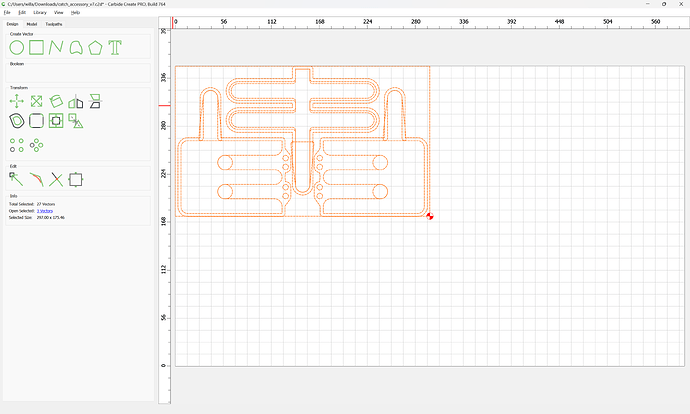Open the Circular Array tool
Screen dimensions: 690x414
(x=37, y=145)
